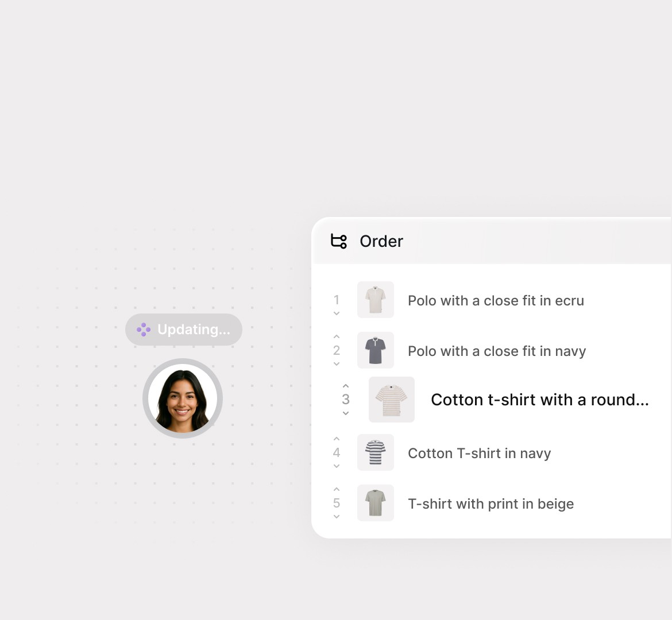Open the navy polo thumbnail

pos(376,350)
